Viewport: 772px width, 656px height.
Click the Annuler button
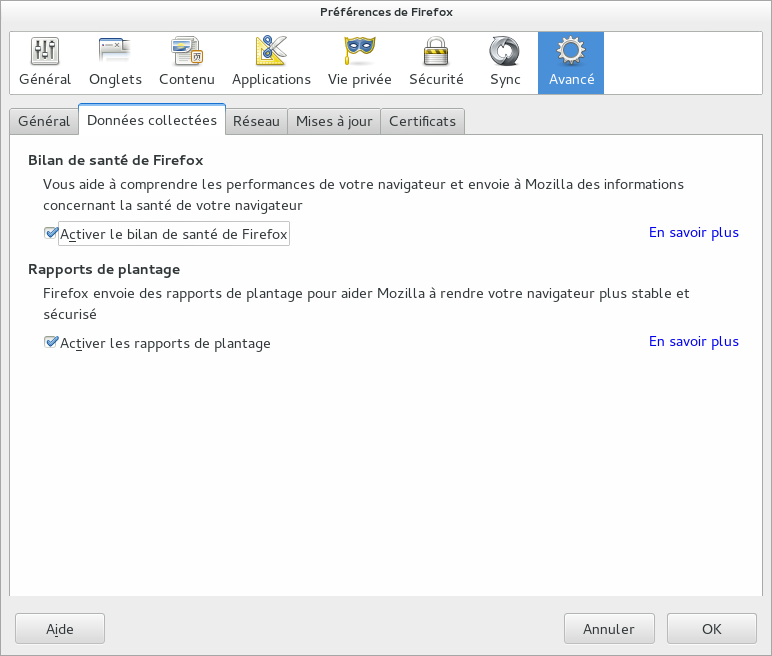(x=609, y=629)
